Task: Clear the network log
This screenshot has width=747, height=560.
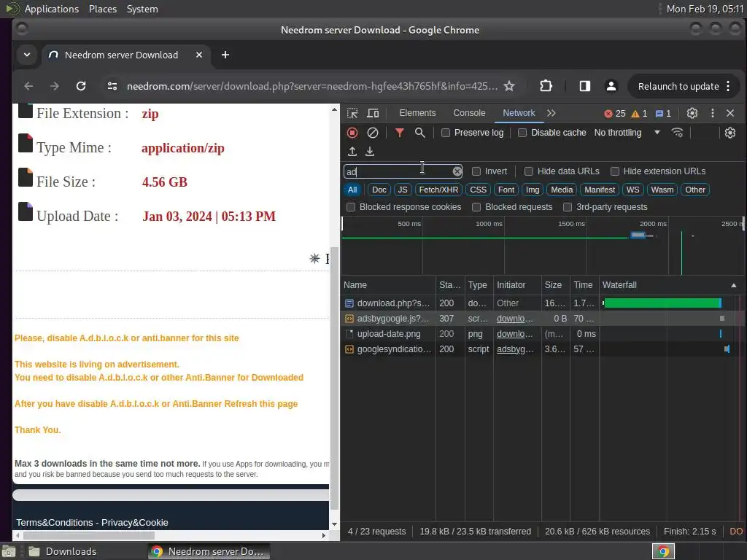Action: (373, 133)
